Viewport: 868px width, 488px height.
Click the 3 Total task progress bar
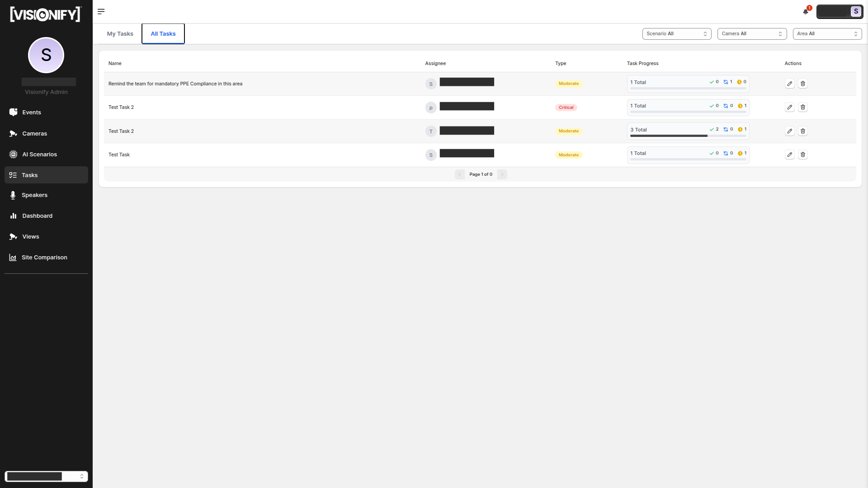(x=688, y=136)
